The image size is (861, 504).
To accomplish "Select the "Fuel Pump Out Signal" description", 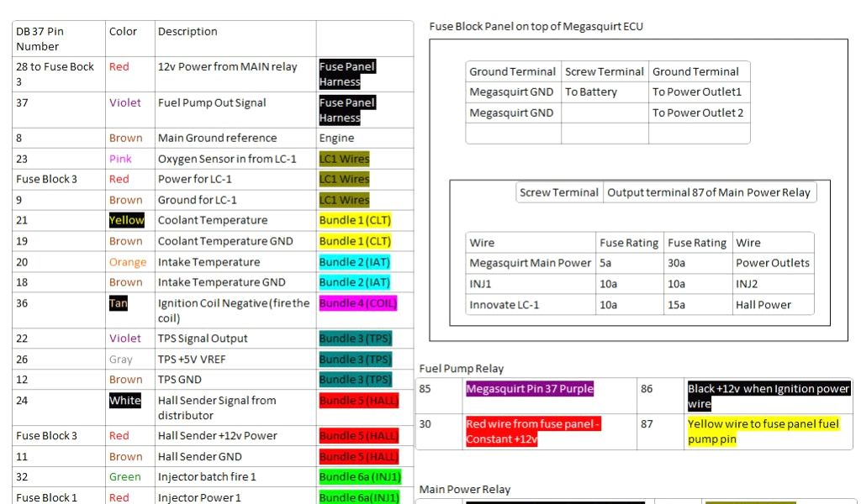I will (212, 103).
